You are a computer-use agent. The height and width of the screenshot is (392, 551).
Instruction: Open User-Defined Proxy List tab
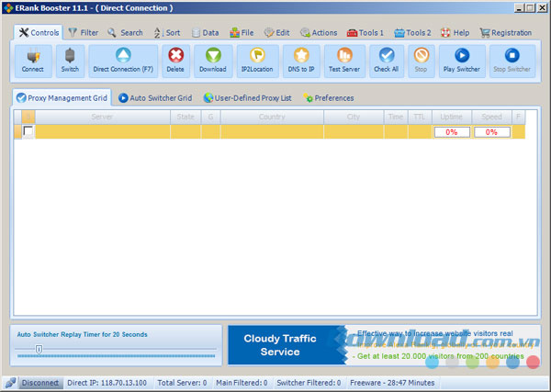[248, 98]
